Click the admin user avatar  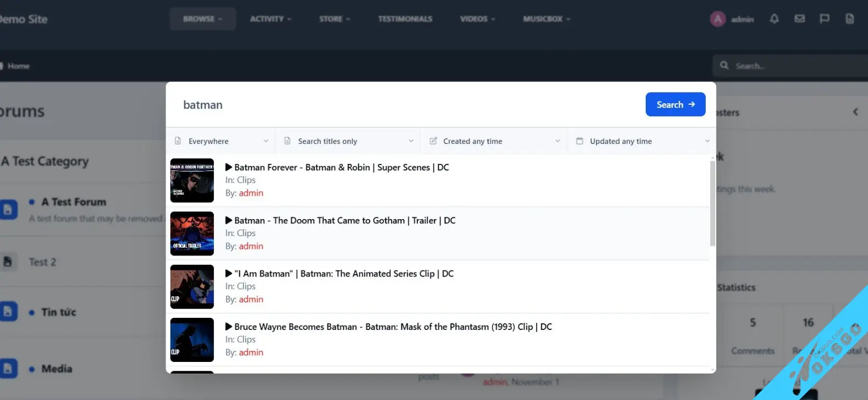pos(717,19)
